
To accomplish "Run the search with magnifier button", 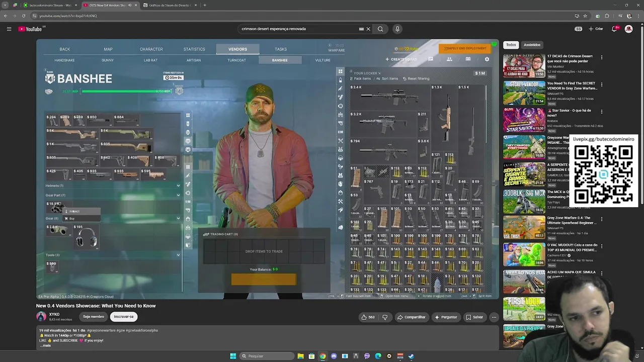I will pyautogui.click(x=380, y=29).
